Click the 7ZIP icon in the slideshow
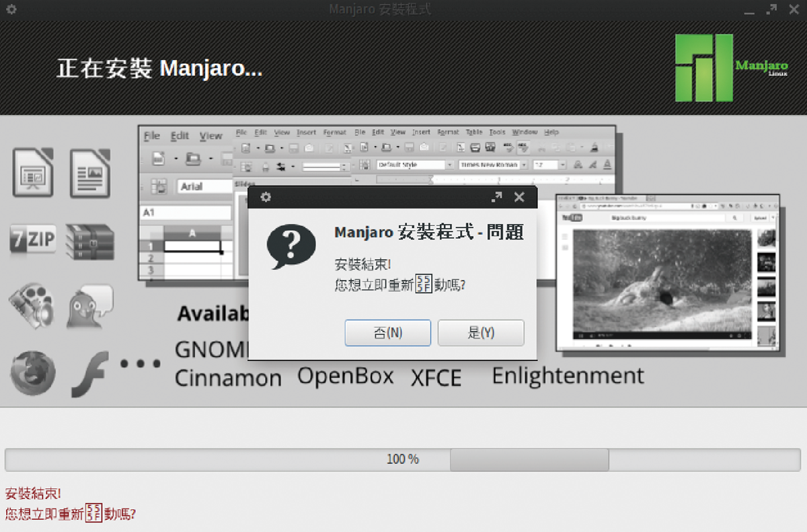 pyautogui.click(x=32, y=241)
